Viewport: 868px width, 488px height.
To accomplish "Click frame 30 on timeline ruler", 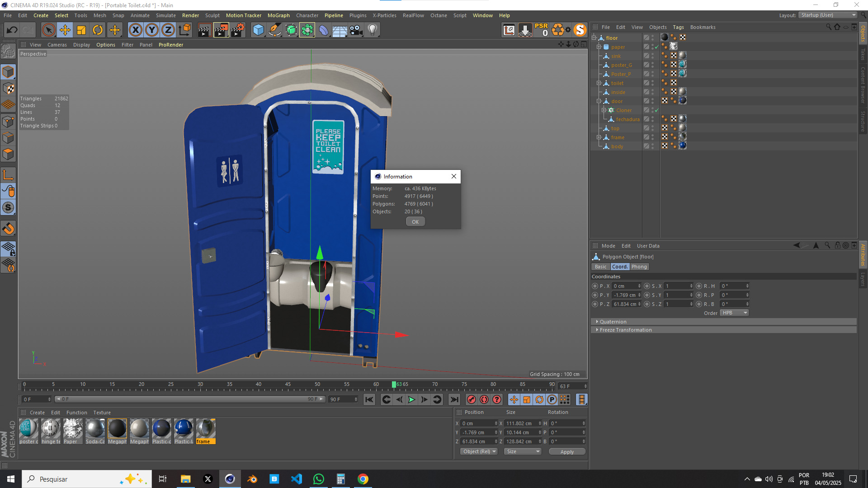I will 200,385.
